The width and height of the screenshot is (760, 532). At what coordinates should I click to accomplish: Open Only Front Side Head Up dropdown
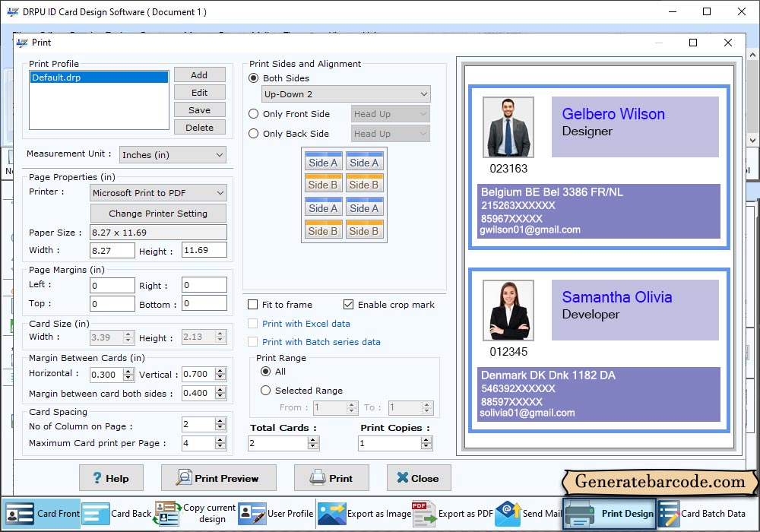(x=390, y=114)
